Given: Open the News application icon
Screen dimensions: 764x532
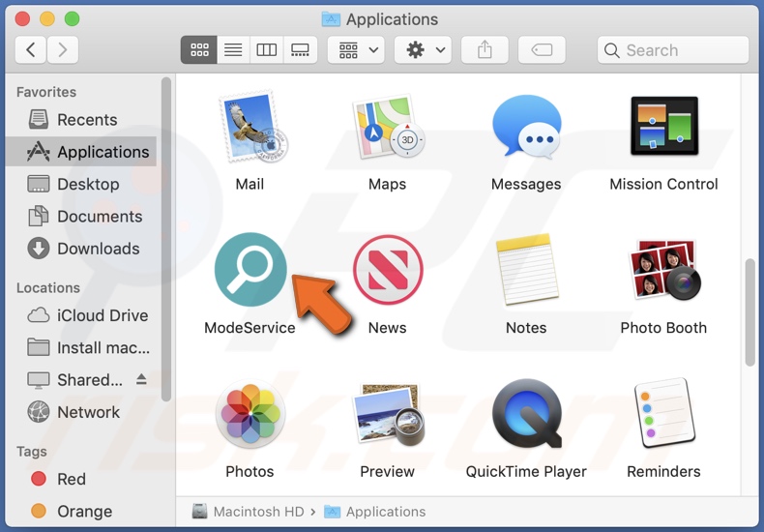Looking at the screenshot, I should 388,270.
